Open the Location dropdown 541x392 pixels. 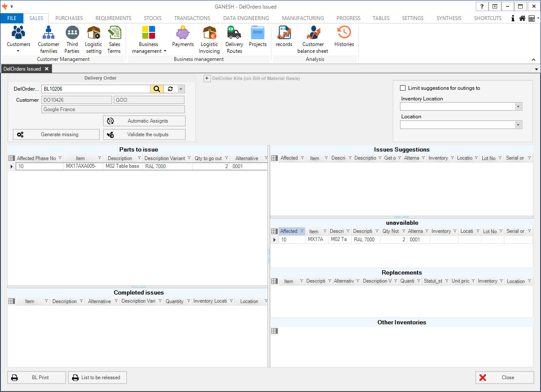click(518, 125)
